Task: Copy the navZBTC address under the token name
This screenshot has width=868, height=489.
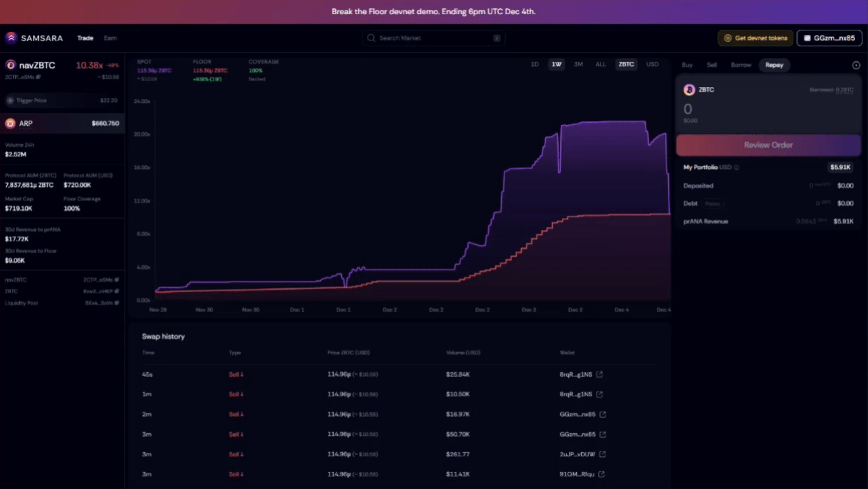Action: [38, 77]
